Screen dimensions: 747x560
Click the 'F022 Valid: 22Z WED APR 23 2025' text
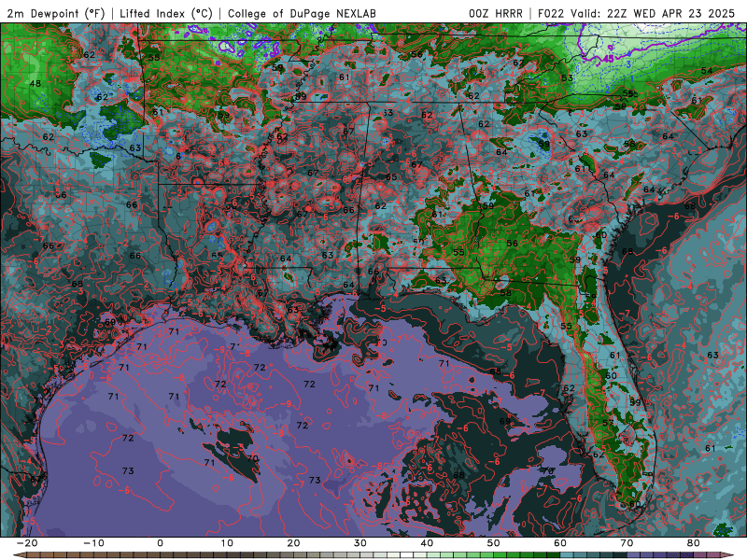(x=637, y=14)
